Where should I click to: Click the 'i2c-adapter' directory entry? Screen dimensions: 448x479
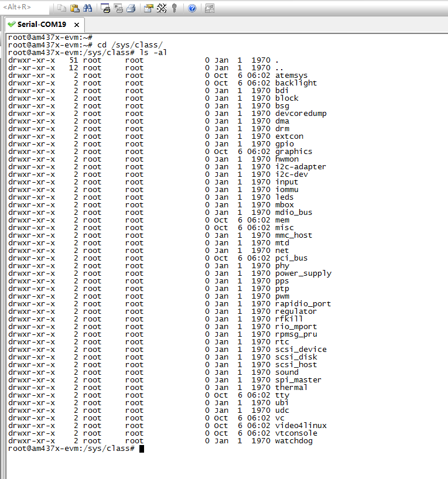point(300,167)
